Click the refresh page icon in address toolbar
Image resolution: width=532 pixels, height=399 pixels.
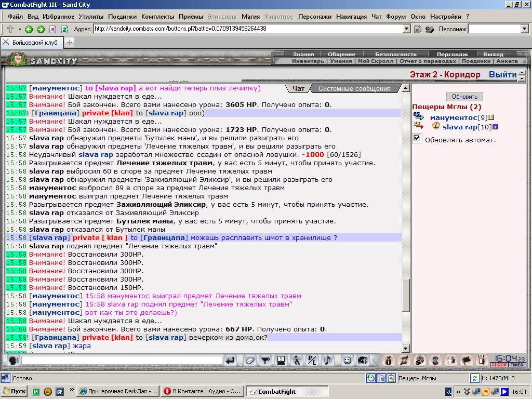tap(64, 30)
